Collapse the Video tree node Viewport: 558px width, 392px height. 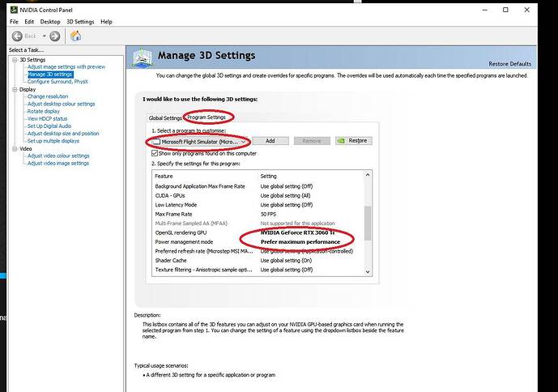coord(15,149)
